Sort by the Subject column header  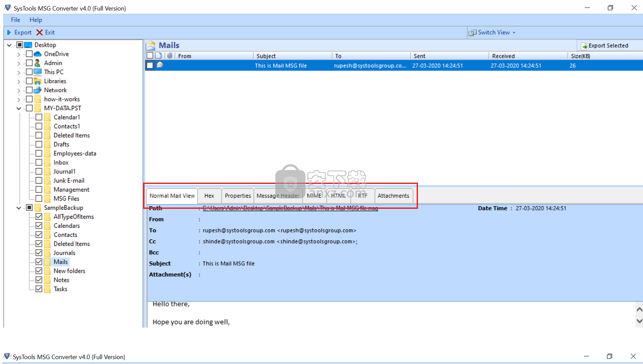click(292, 56)
